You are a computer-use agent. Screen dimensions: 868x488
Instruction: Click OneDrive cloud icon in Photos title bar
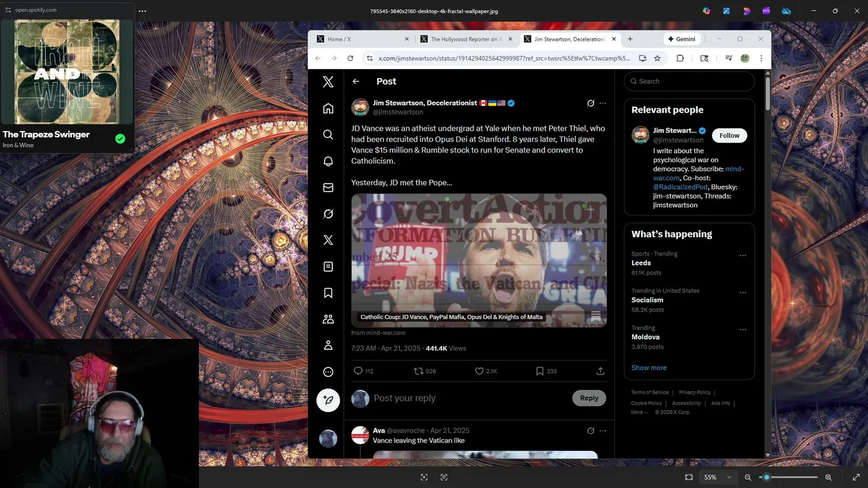pos(787,11)
